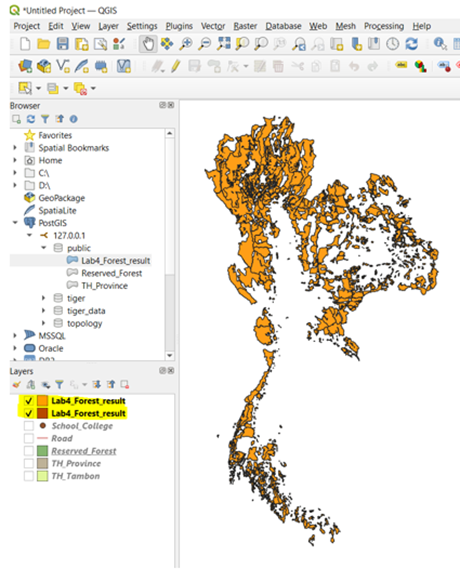The width and height of the screenshot is (460, 582).
Task: Click the Help menu
Action: (x=422, y=26)
